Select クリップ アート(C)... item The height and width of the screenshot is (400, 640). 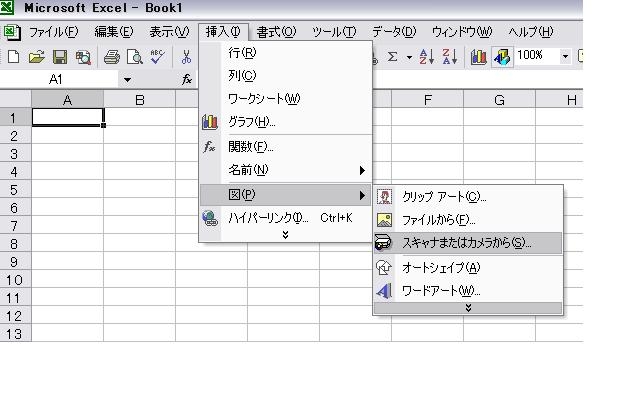[468, 197]
